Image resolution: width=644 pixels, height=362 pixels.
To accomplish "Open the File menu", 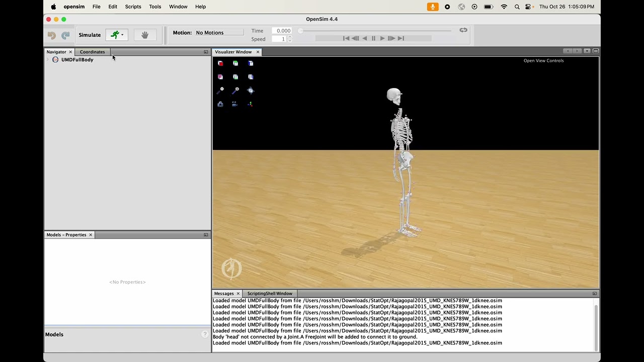I will (x=97, y=7).
